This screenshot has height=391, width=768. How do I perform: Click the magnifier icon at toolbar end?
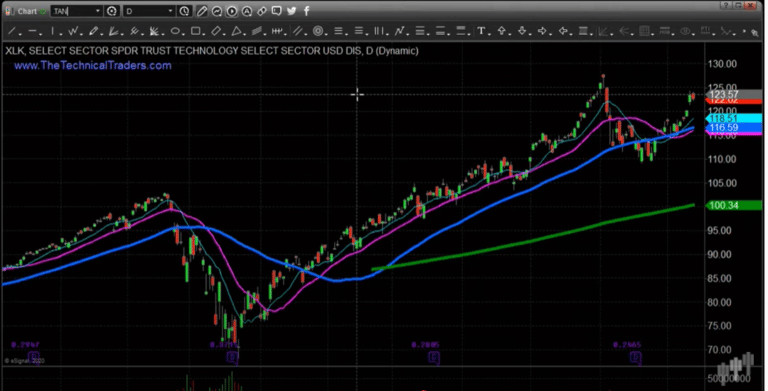point(755,33)
